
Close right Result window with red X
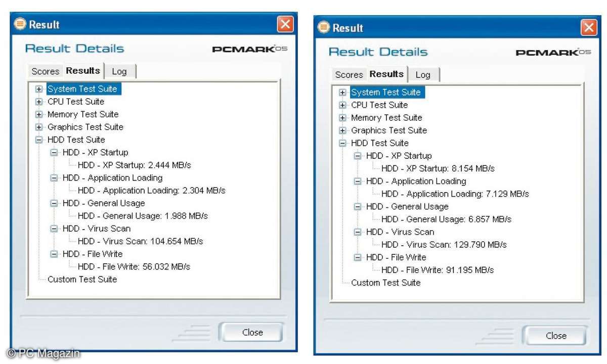tap(589, 28)
